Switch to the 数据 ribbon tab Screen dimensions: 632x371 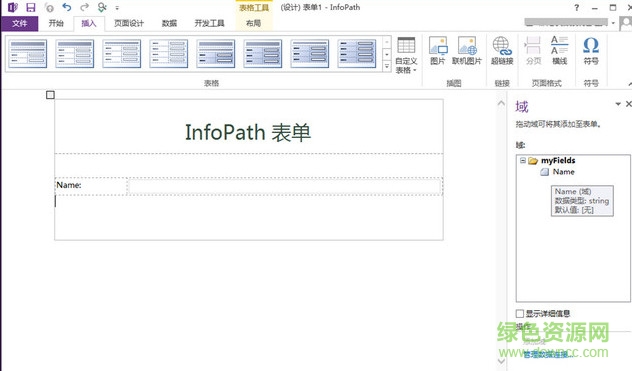click(x=169, y=23)
